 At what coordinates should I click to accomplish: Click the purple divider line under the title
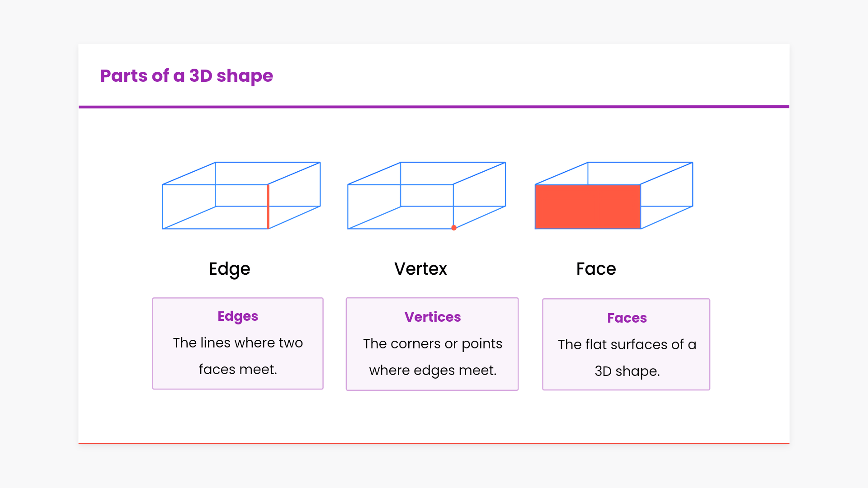434,107
